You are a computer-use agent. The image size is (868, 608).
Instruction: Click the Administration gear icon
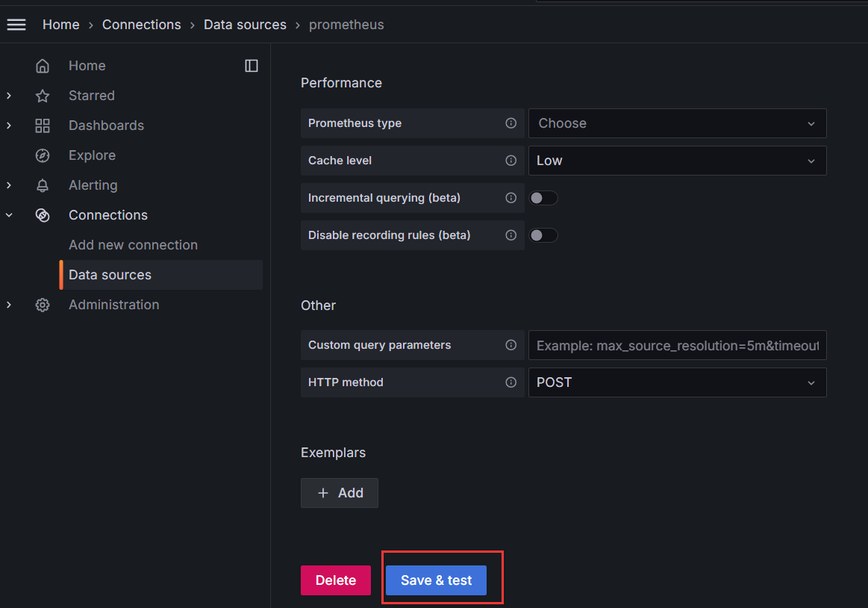(x=43, y=305)
